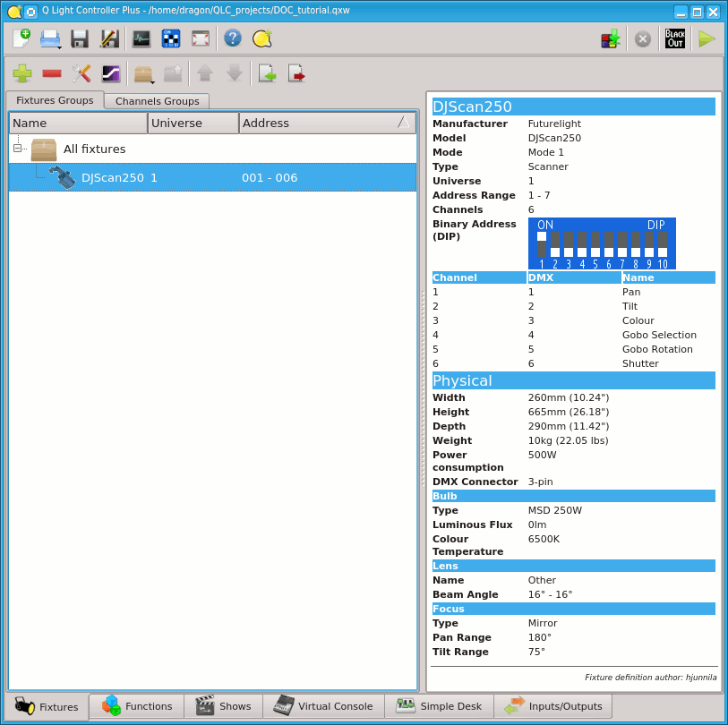Viewport: 728px width, 725px height.
Task: Click the Mirror focus type value
Action: (543, 623)
